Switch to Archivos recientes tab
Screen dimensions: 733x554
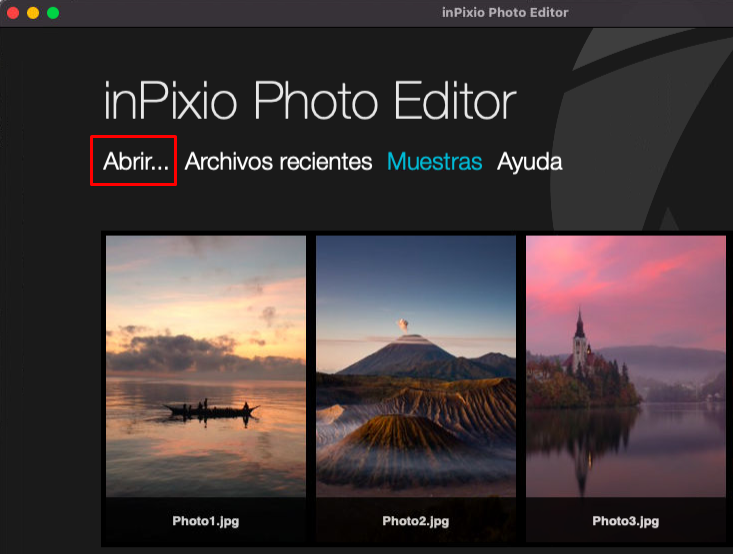(x=278, y=162)
